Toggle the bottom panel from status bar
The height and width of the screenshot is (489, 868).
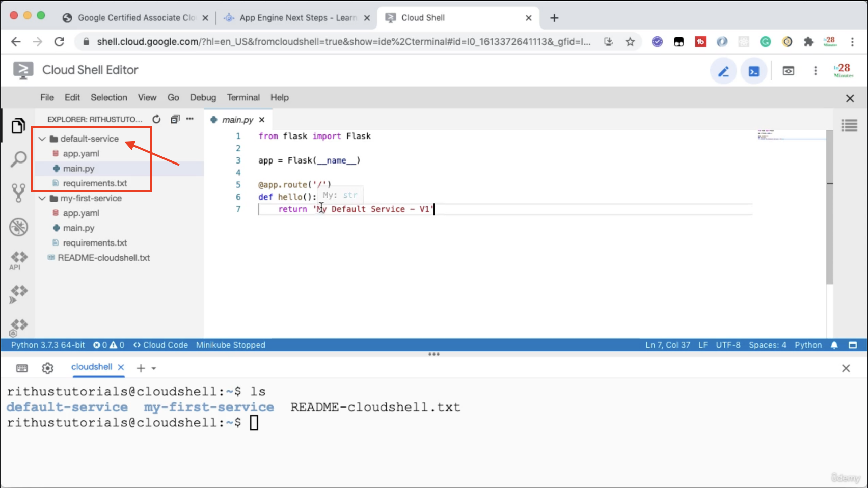pyautogui.click(x=853, y=345)
